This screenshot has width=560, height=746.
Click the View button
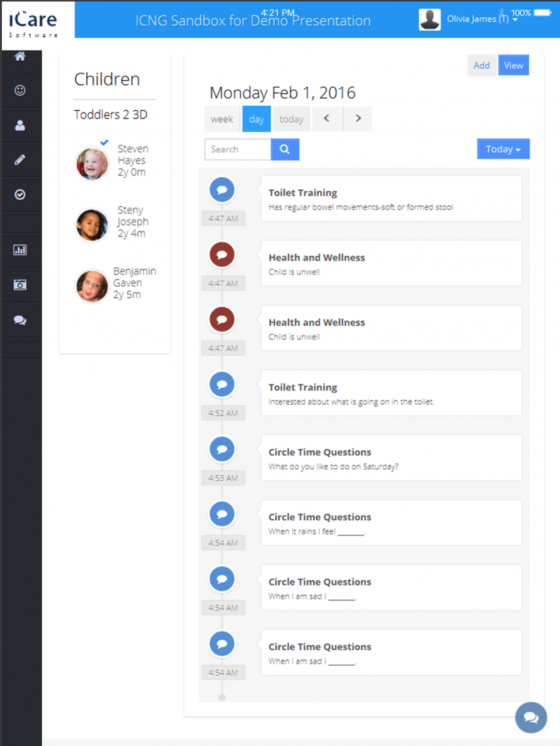click(x=513, y=65)
